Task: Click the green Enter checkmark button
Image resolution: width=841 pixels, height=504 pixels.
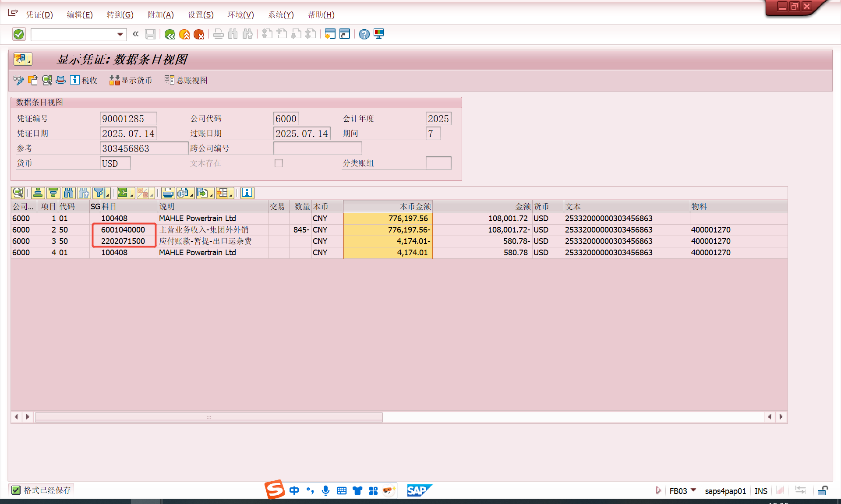Action: click(19, 34)
